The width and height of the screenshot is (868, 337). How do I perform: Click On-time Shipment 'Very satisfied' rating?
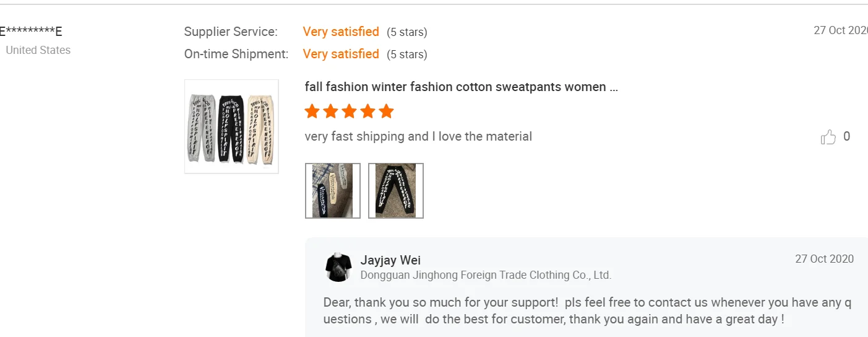click(341, 54)
